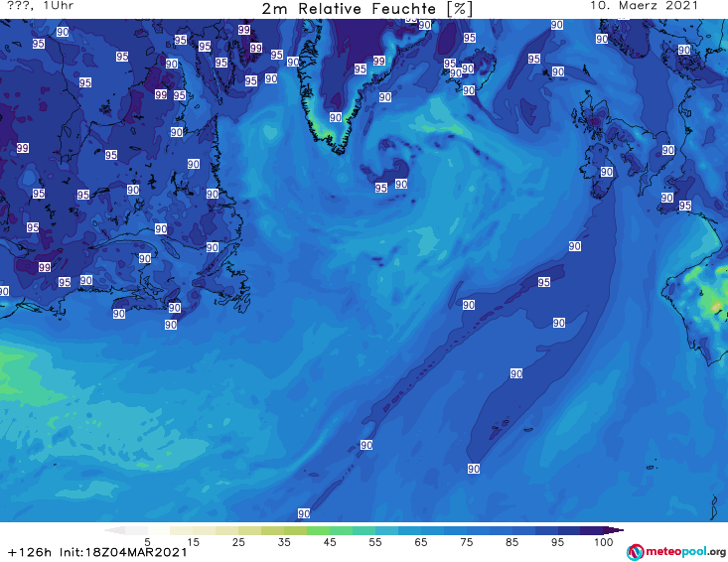The width and height of the screenshot is (728, 562).
Task: Click the colorbar label '85'
Action: pos(511,542)
